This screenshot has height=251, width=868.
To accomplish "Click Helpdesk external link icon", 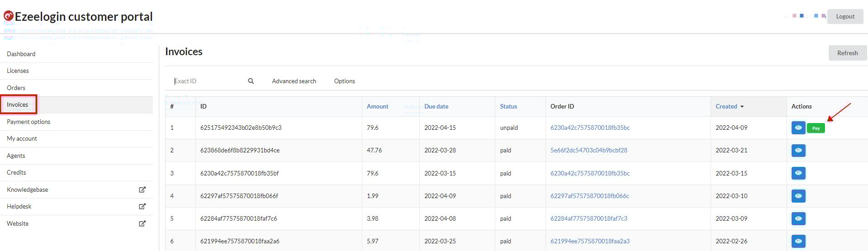I will (142, 206).
